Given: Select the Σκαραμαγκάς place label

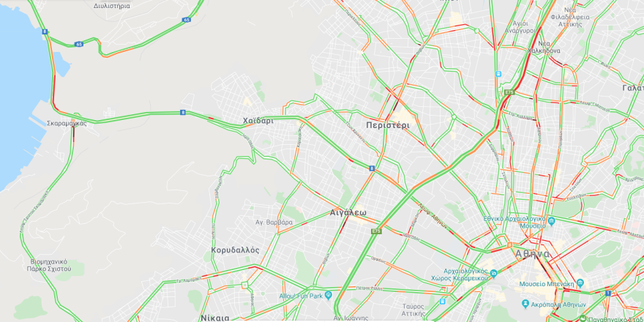Looking at the screenshot, I should (67, 123).
